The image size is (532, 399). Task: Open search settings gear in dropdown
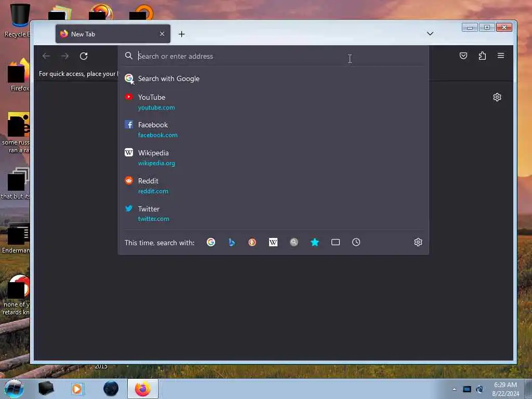pyautogui.click(x=418, y=242)
